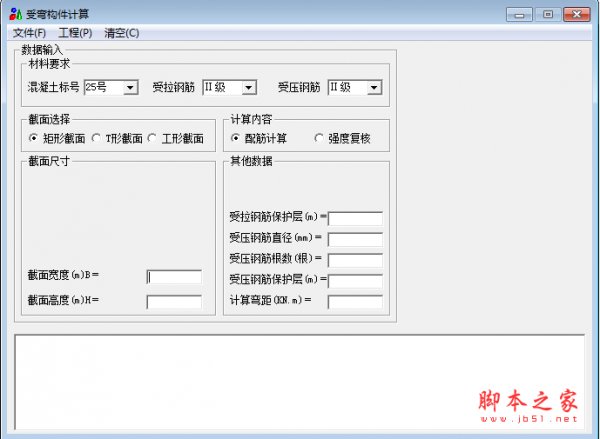Click the 计算弯距(KN.m) input field
The height and width of the screenshot is (439, 600).
[355, 302]
